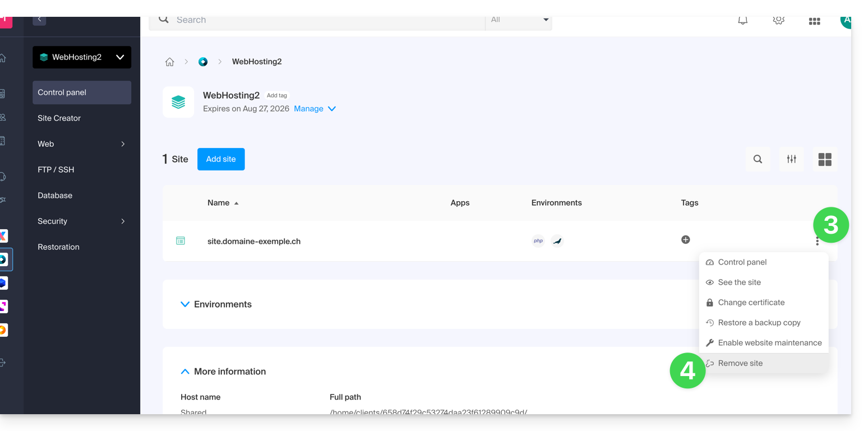
Task: Open the settings gear icon
Action: click(778, 21)
